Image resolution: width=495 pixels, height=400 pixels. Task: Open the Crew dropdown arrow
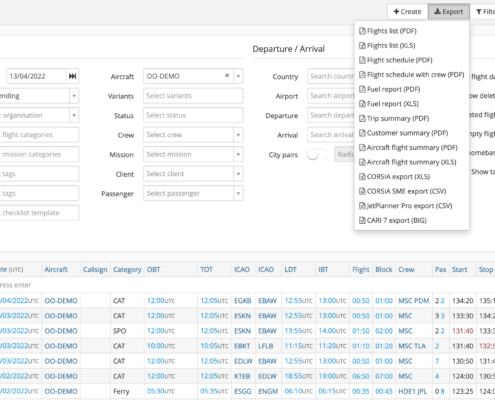pos(238,135)
